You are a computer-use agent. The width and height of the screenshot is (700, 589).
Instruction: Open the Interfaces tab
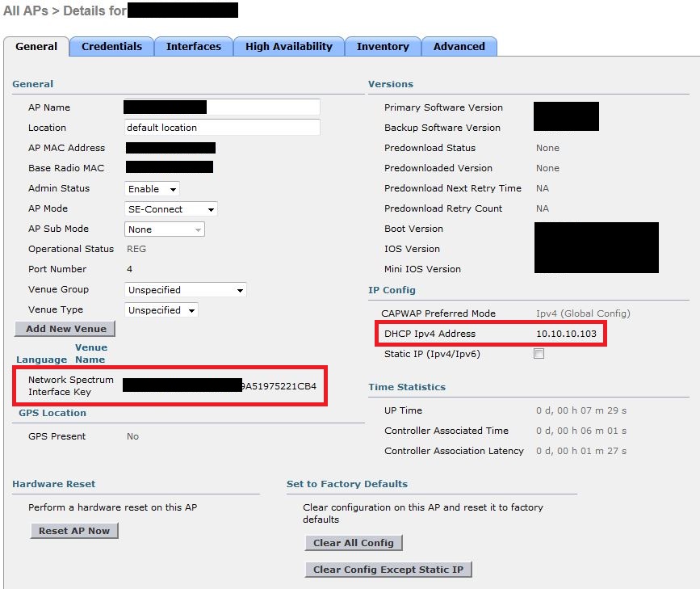pos(193,47)
